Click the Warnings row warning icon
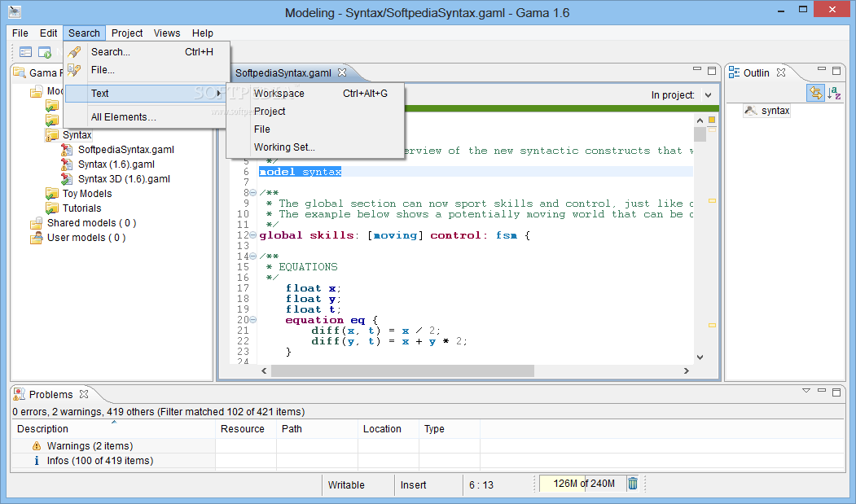Image resolution: width=856 pixels, height=504 pixels. [37, 446]
